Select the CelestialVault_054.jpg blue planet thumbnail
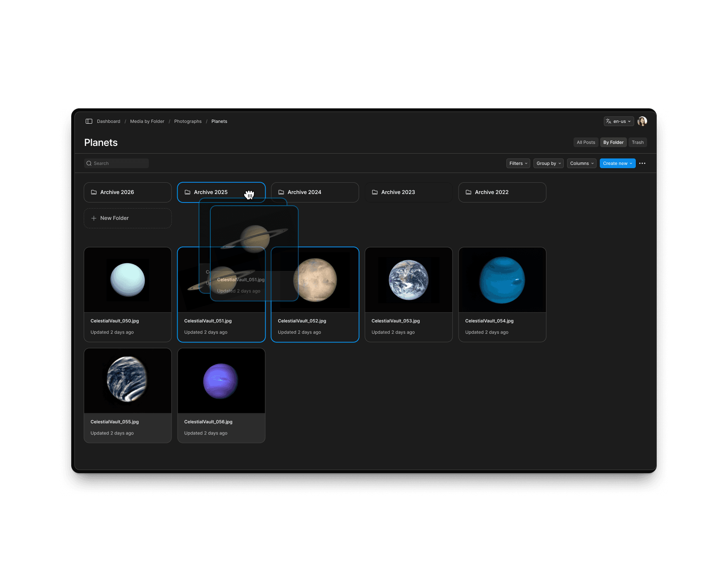728x582 pixels. (502, 280)
